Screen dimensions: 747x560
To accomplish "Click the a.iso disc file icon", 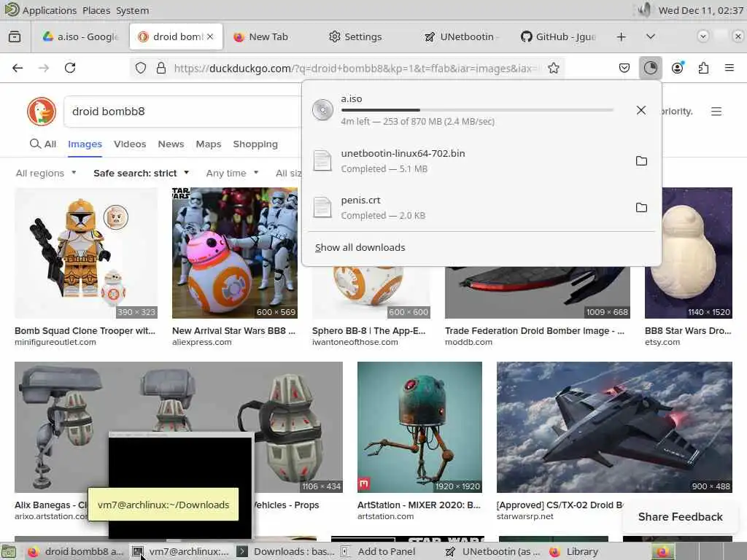I will (322, 110).
